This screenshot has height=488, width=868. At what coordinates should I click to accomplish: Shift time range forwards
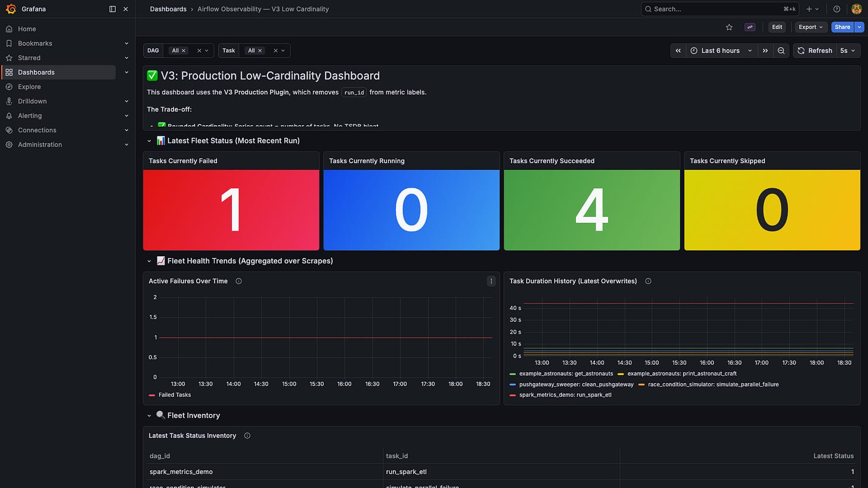[765, 51]
